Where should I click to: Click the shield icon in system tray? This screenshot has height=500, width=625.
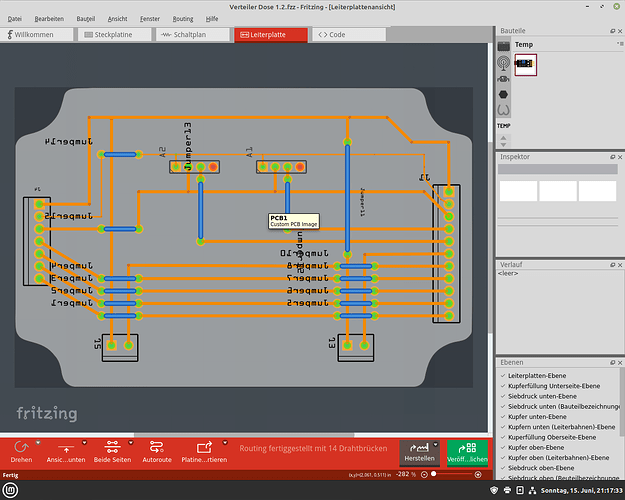494,490
